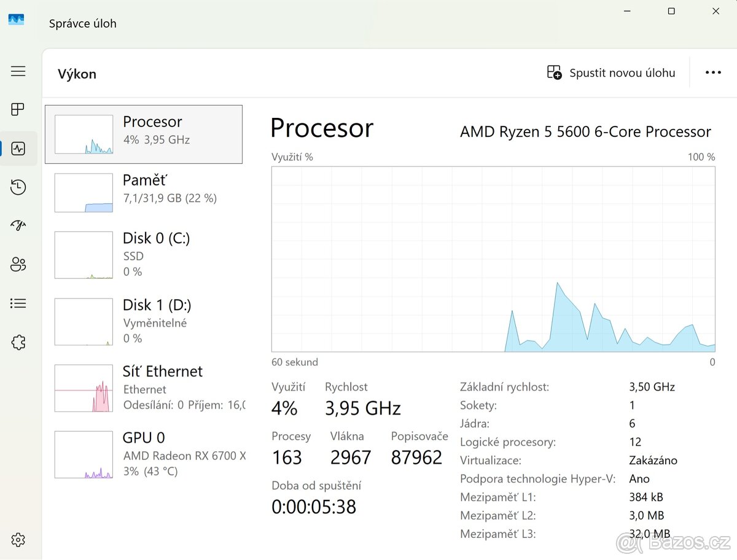Image resolution: width=737 pixels, height=560 pixels.
Task: Open the Services gear icon in sidebar
Action: click(x=18, y=342)
